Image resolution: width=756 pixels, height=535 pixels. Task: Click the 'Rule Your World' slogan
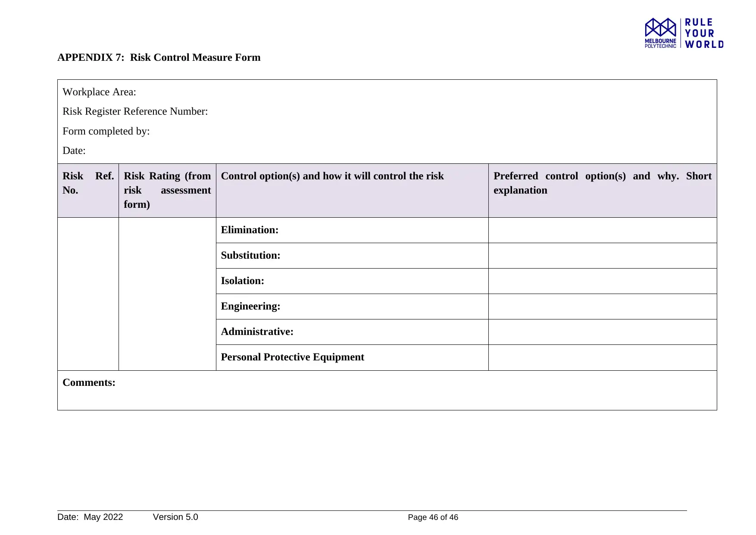pyautogui.click(x=704, y=33)
